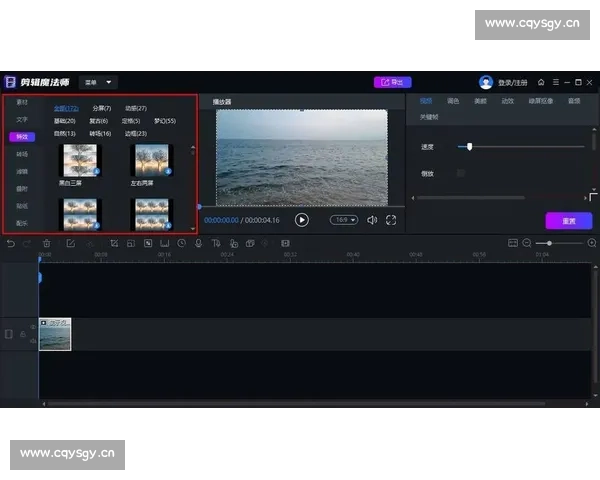Toggle the lock icon on the video track
The width and height of the screenshot is (600, 480).
(x=22, y=334)
